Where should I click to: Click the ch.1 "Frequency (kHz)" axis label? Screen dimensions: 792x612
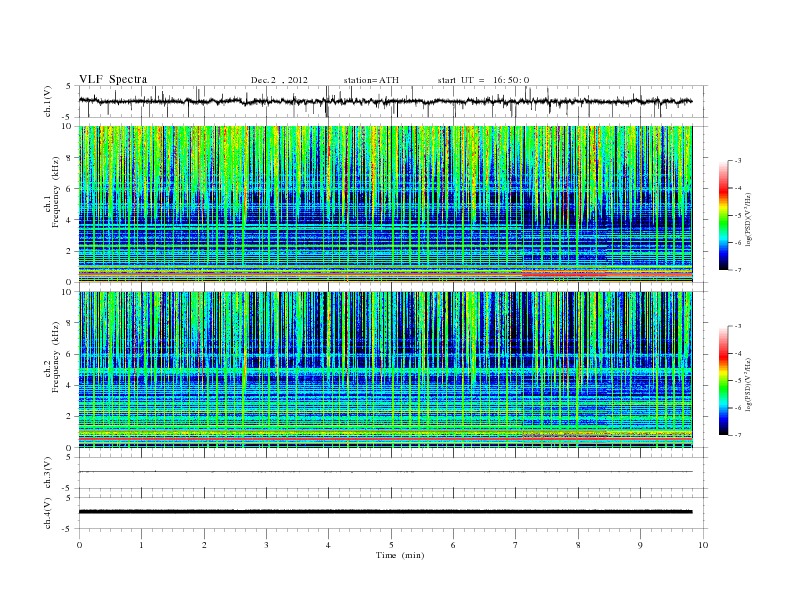55,192
